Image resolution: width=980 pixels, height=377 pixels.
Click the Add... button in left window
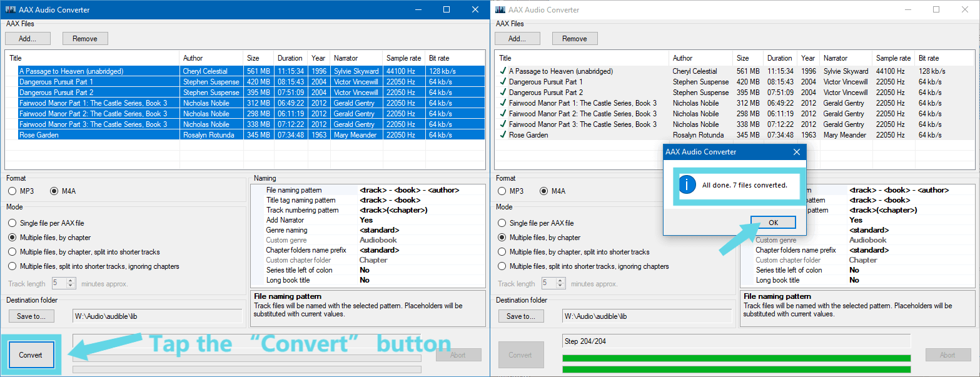[28, 39]
